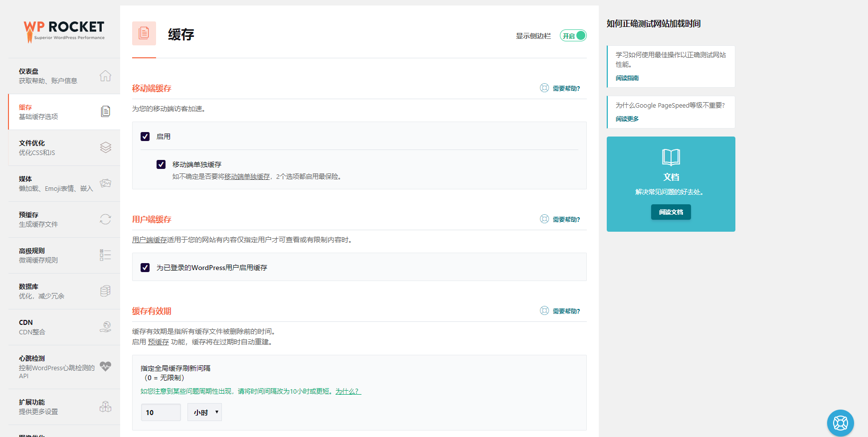868x437 pixels.
Task: Open 扩展功能 menu item
Action: 64,407
